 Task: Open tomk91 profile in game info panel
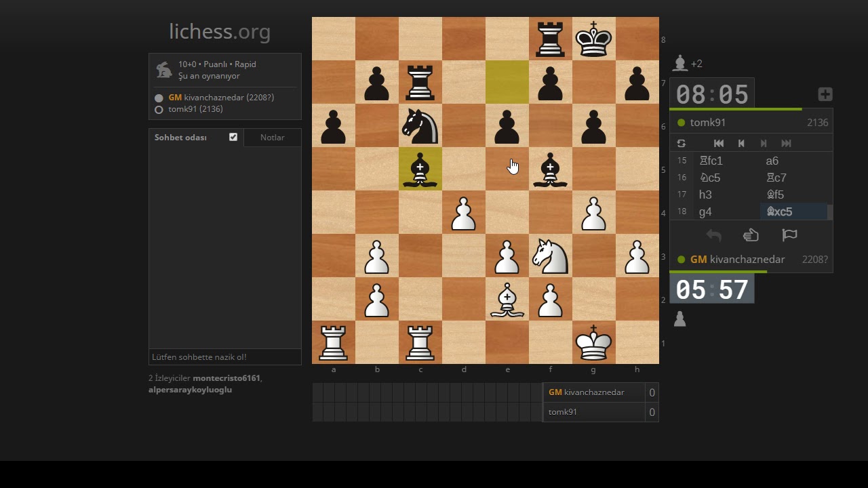[x=195, y=109]
